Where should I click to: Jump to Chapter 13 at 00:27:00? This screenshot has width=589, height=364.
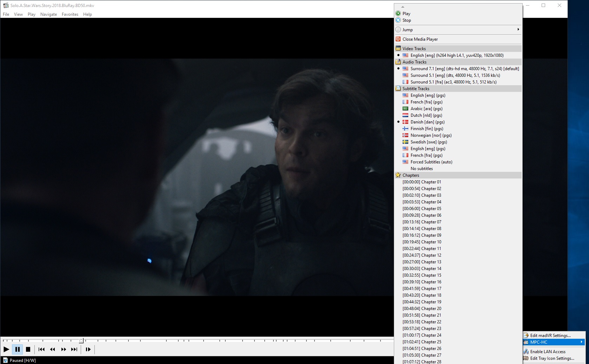point(458,262)
